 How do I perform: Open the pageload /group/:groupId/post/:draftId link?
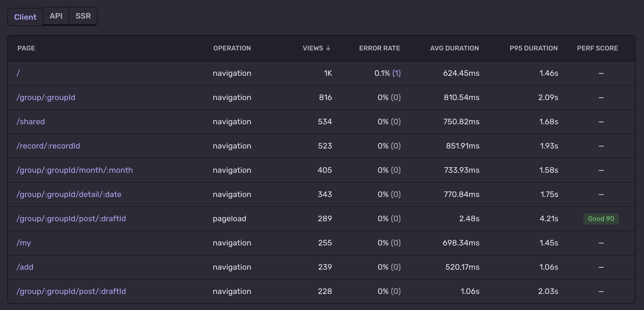71,219
